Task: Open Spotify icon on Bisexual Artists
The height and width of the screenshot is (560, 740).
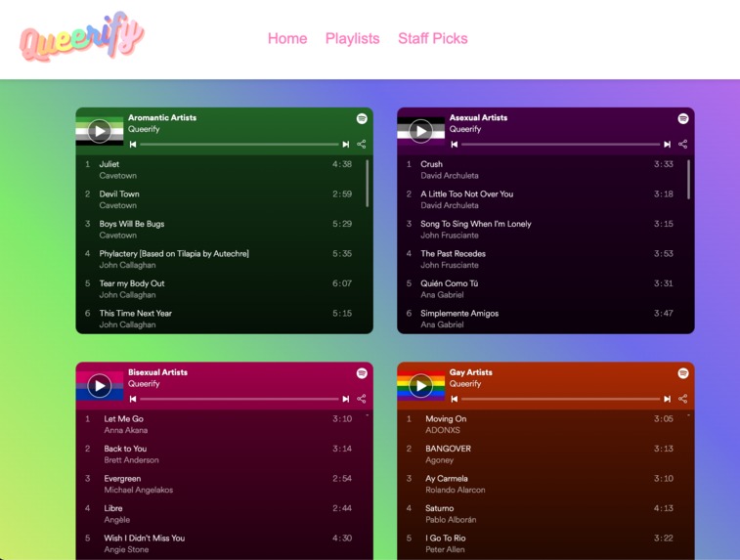Action: click(x=362, y=373)
